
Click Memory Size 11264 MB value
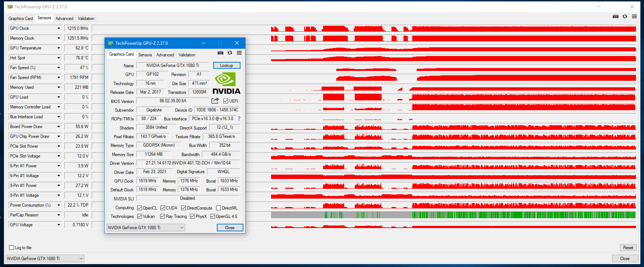154,154
